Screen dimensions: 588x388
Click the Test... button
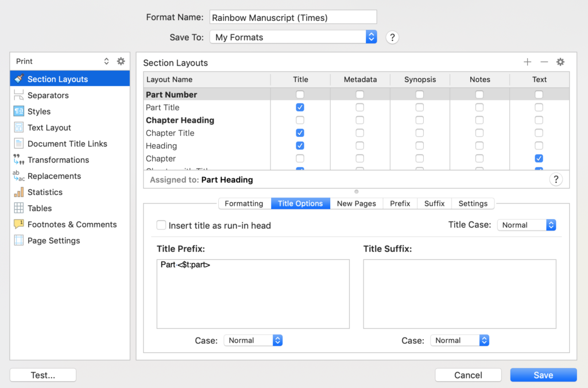click(42, 375)
